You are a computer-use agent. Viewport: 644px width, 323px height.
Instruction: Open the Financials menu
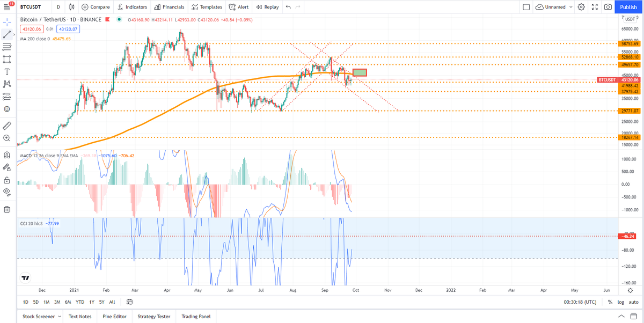click(x=169, y=7)
